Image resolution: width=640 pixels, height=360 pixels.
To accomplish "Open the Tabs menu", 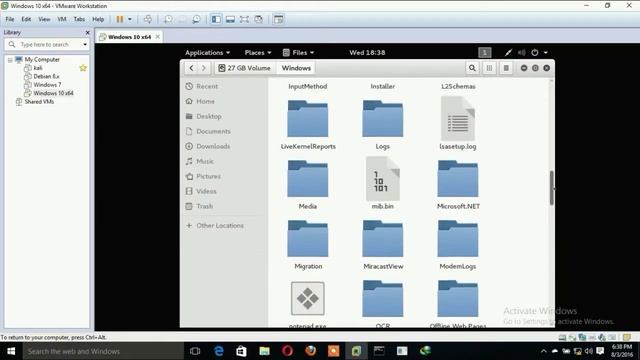I will pyautogui.click(x=79, y=19).
